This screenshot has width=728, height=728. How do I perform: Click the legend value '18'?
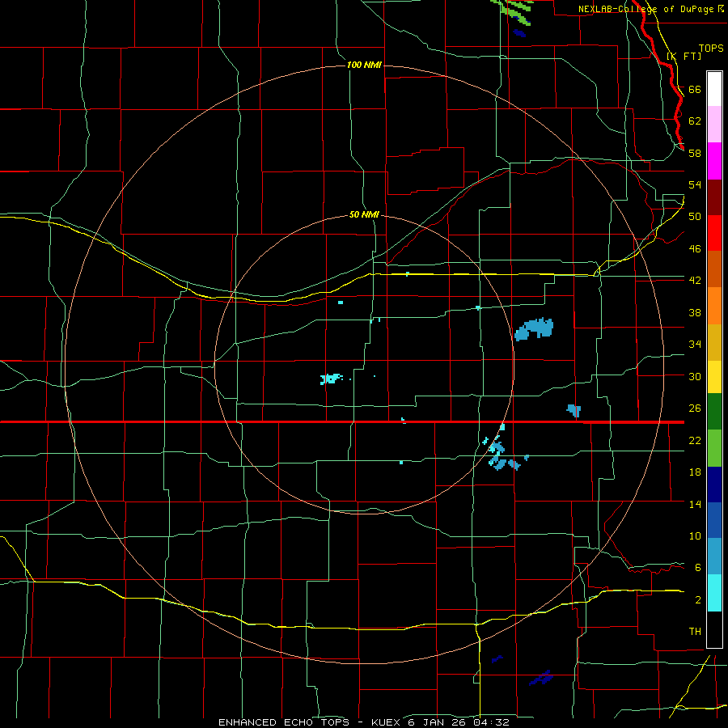pos(695,472)
